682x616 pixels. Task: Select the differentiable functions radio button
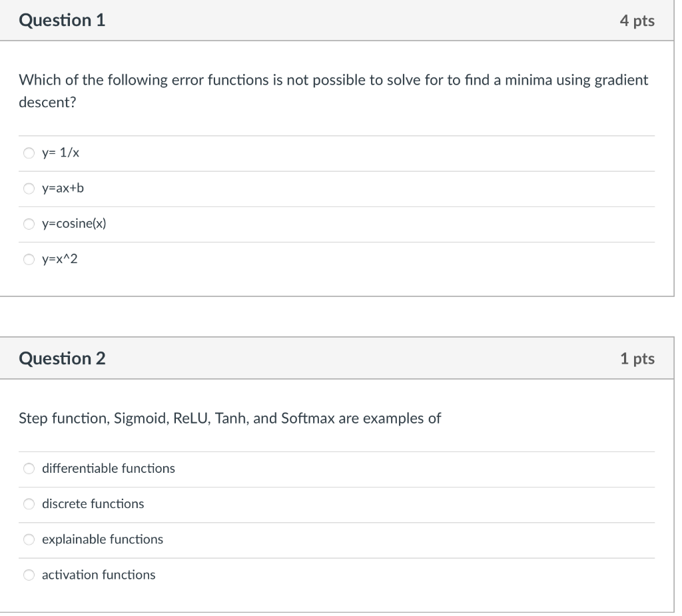pos(29,468)
